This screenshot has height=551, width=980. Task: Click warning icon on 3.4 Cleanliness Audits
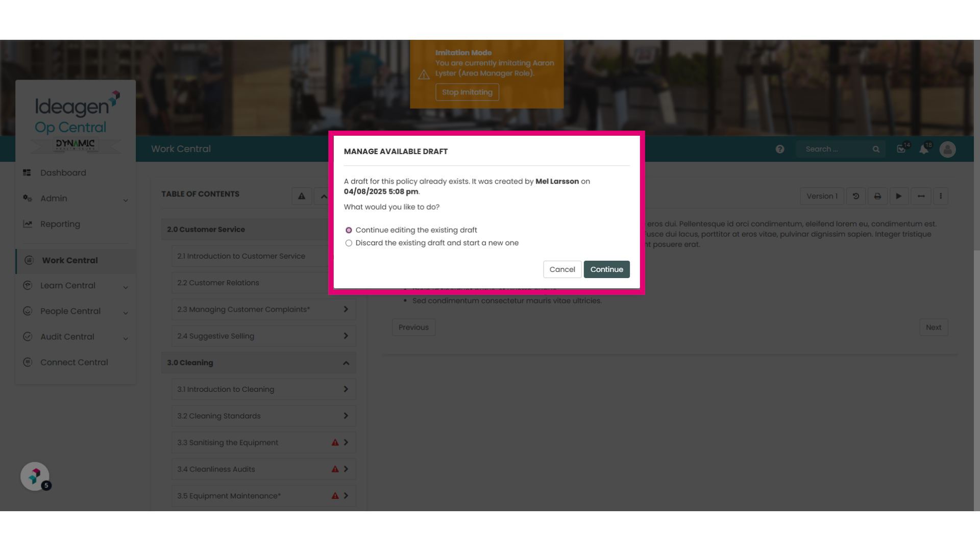(335, 469)
